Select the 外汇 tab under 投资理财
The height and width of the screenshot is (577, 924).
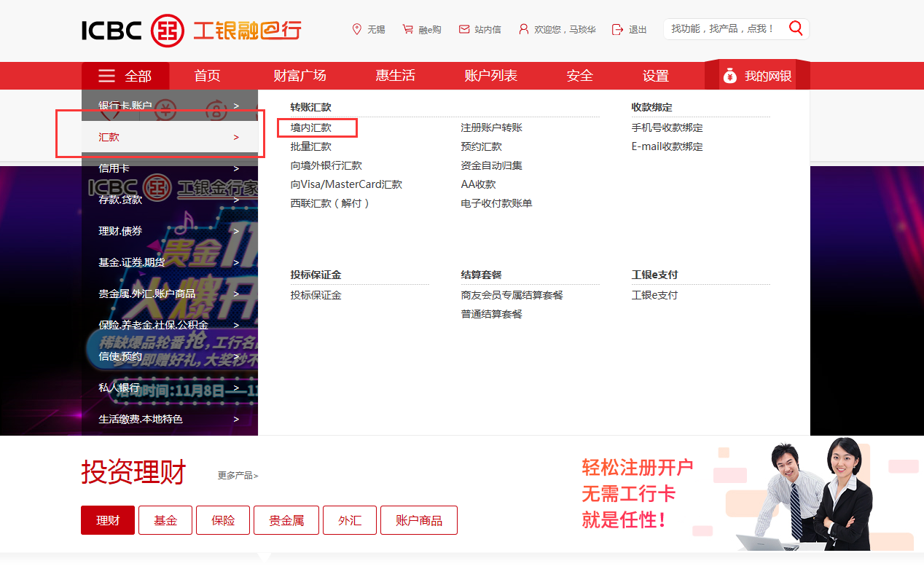[350, 520]
